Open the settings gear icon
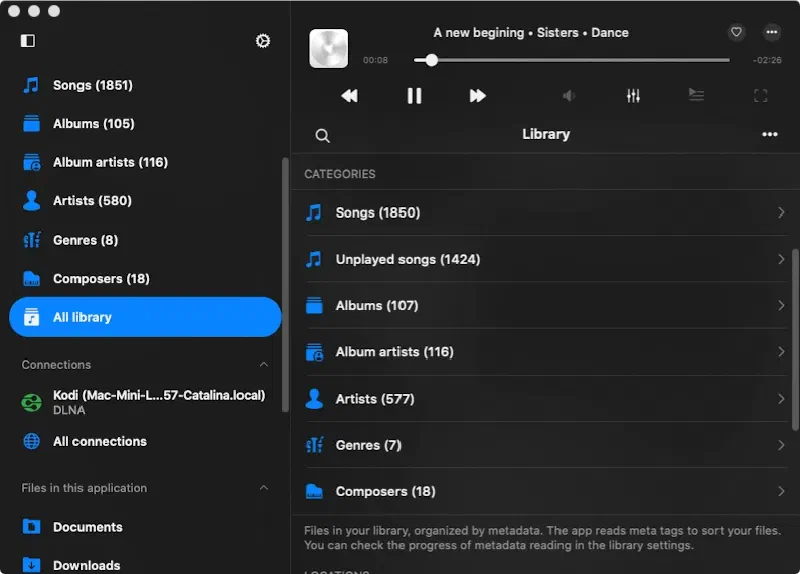Viewport: 800px width, 574px height. pyautogui.click(x=263, y=41)
